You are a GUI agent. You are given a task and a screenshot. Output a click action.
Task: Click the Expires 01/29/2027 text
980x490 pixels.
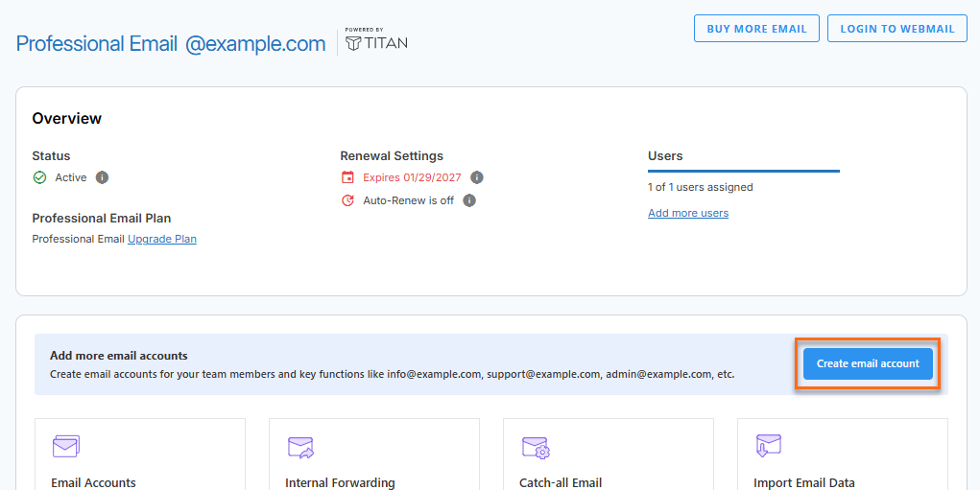pyautogui.click(x=412, y=178)
